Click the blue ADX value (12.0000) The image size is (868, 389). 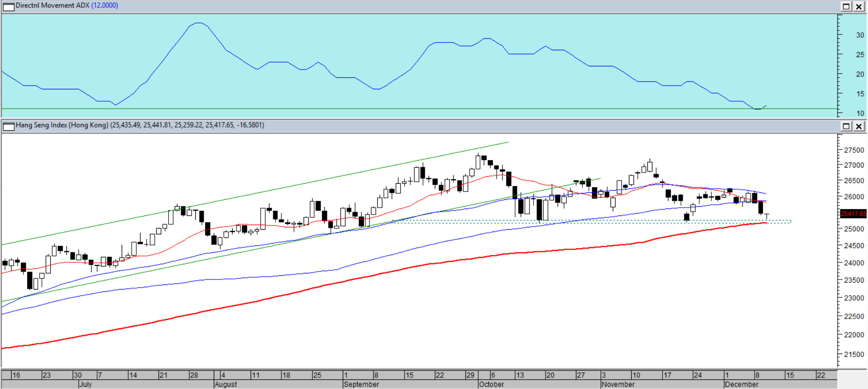click(105, 6)
